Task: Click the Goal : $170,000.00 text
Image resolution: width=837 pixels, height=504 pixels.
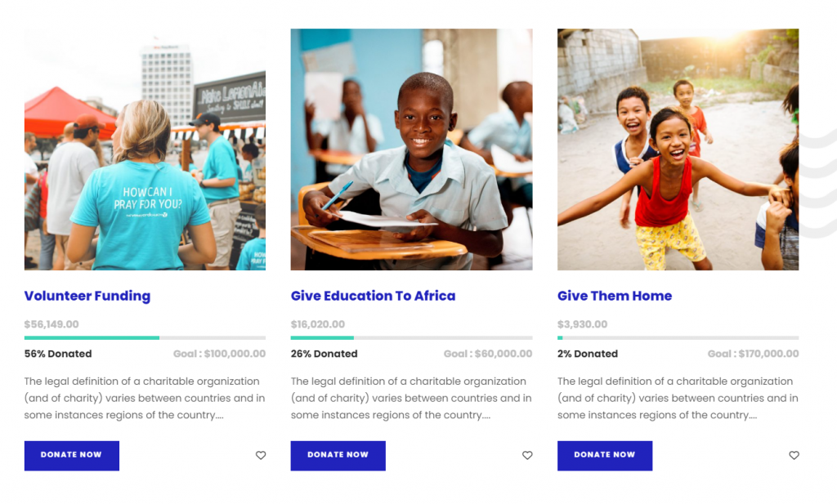Action: click(x=753, y=354)
